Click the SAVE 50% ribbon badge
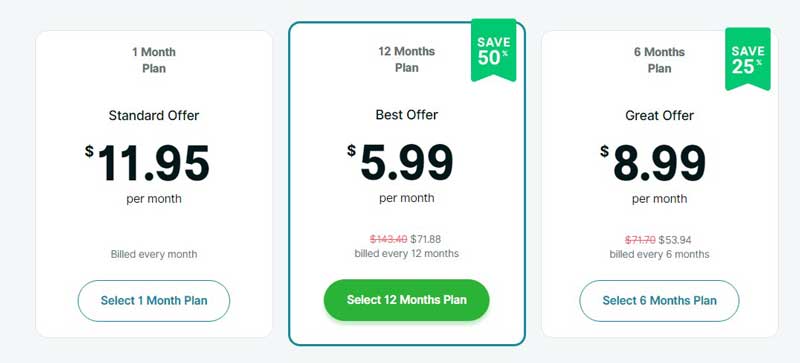The image size is (800, 363). click(493, 50)
